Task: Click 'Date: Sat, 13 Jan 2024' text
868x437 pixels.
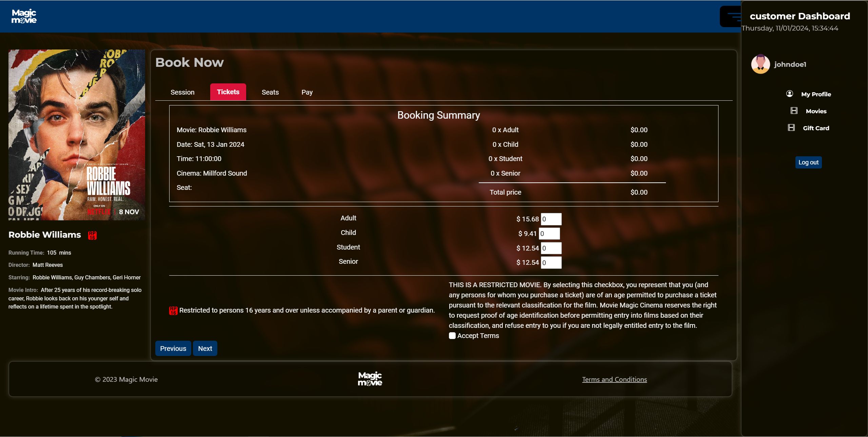Action: (210, 144)
